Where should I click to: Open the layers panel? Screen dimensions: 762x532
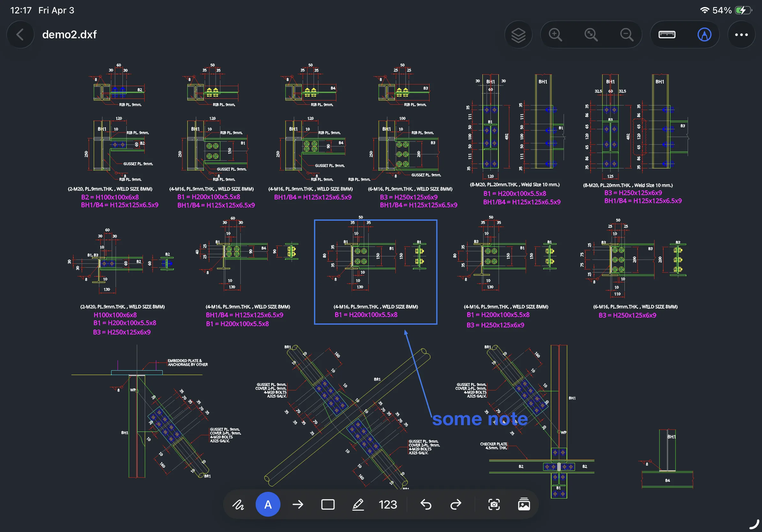pyautogui.click(x=518, y=35)
